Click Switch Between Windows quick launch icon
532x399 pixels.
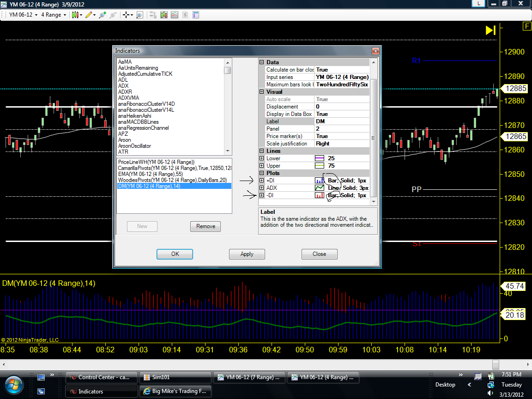coord(41,391)
